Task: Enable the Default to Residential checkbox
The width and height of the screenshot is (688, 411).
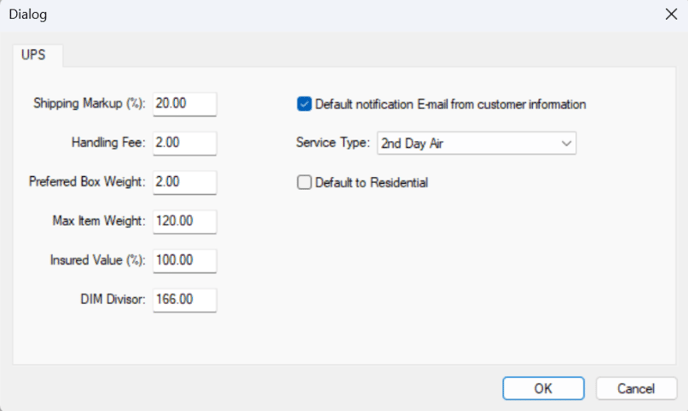Action: click(304, 182)
